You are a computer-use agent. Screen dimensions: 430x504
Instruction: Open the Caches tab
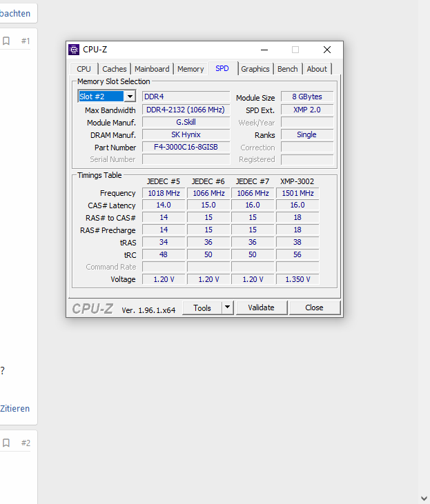pos(115,69)
